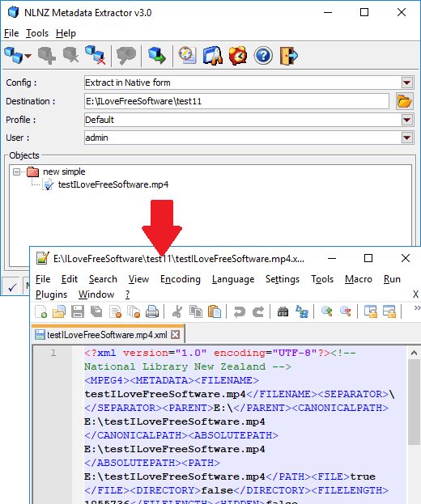This screenshot has width=421, height=504.
Task: Click Copy icon in Notepad++ toolbar
Action: tap(196, 311)
